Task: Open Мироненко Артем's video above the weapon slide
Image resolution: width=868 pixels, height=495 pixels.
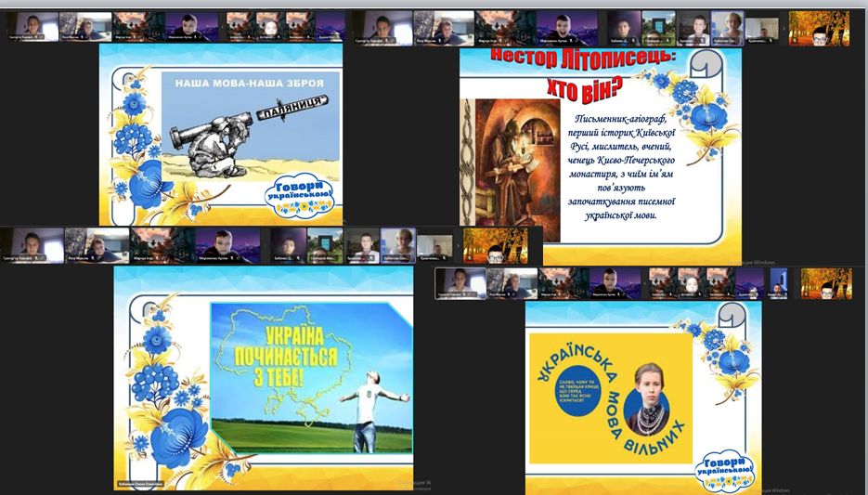Action: [x=197, y=27]
